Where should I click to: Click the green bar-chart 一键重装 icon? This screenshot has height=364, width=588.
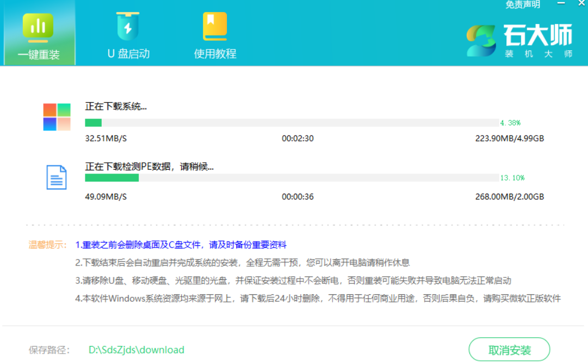(x=38, y=26)
